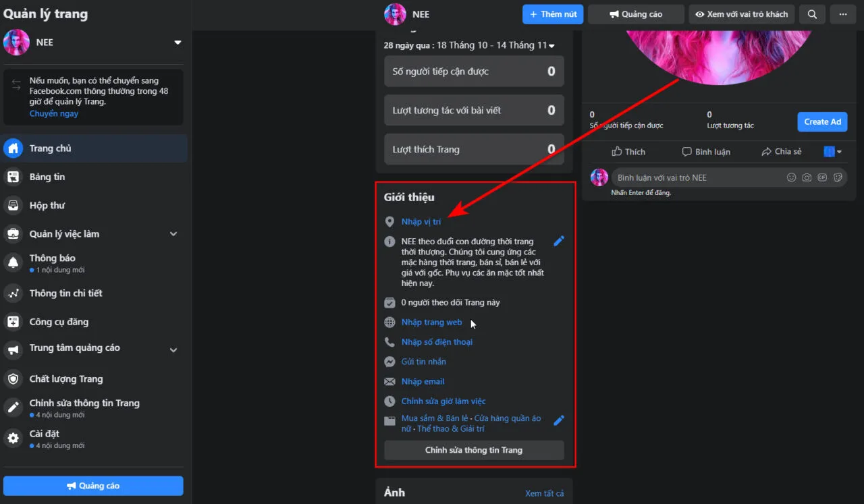
Task: Click the megaphone icon of Trung tâm quảng cáo
Action: tap(13, 350)
